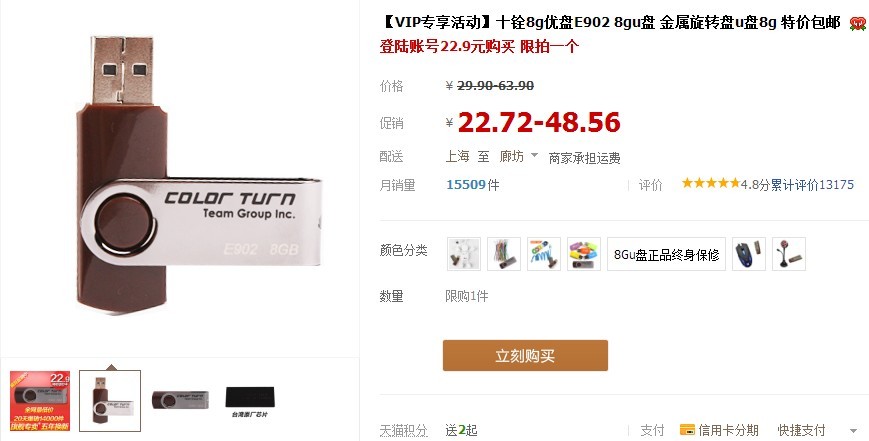Choose the cable bundle variant swatch
The width and height of the screenshot is (869, 441).
tap(504, 254)
